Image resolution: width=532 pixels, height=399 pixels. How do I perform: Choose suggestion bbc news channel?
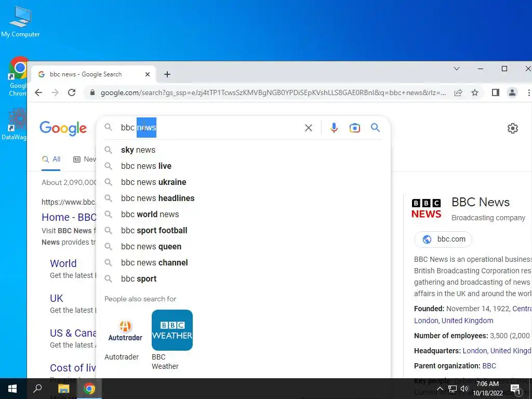243,262
